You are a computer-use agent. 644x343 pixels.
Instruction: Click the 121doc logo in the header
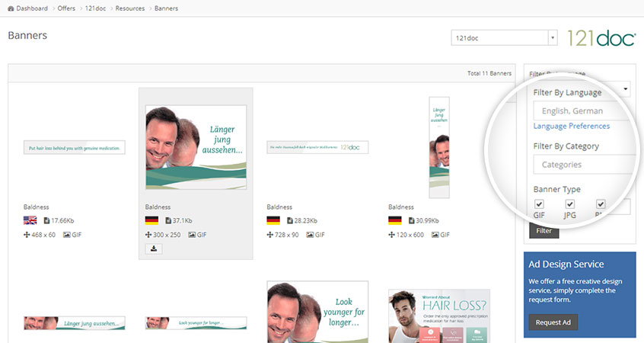pos(601,37)
